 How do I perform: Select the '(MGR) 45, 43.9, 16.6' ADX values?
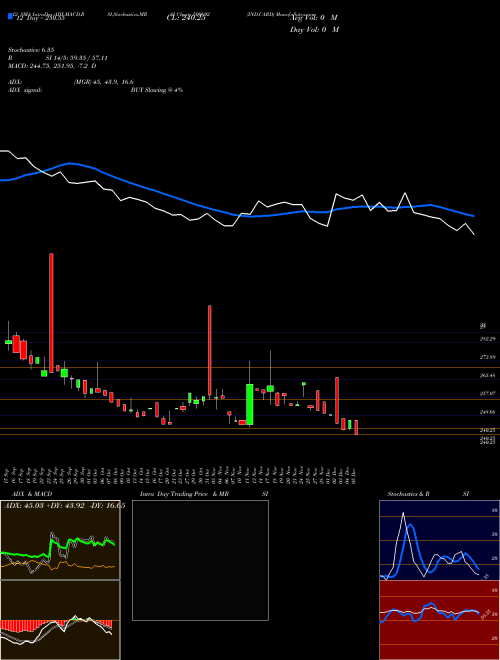click(x=104, y=82)
